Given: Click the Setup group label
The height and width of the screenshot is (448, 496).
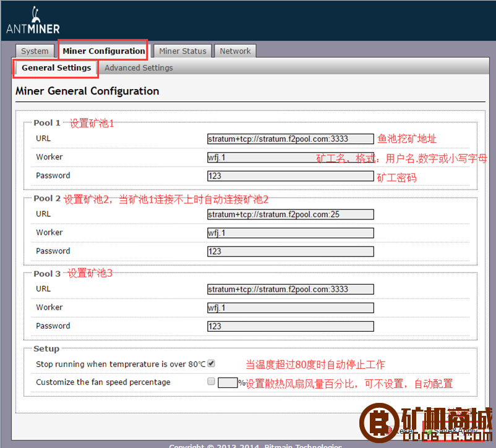Looking at the screenshot, I should (x=46, y=349).
